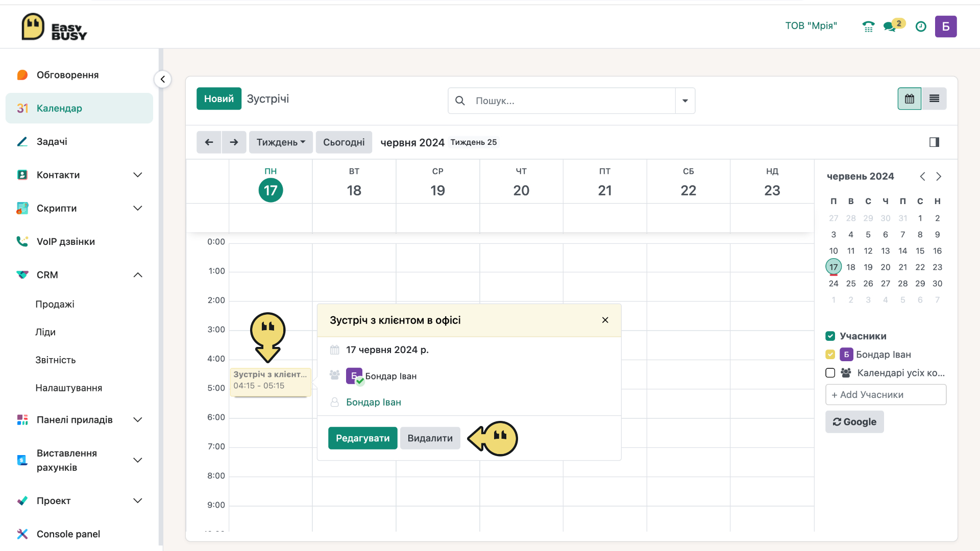The height and width of the screenshot is (551, 980).
Task: Click the Проект sidebar icon
Action: [22, 501]
